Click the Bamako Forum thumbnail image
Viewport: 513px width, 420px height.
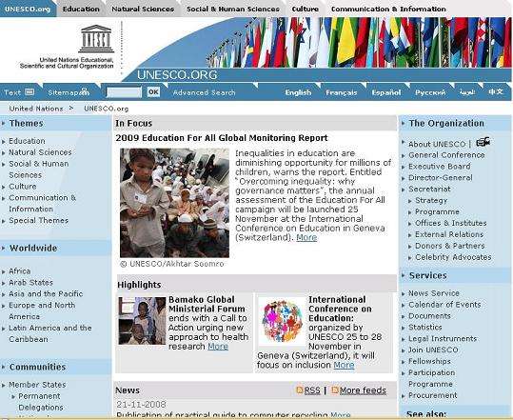(x=142, y=321)
